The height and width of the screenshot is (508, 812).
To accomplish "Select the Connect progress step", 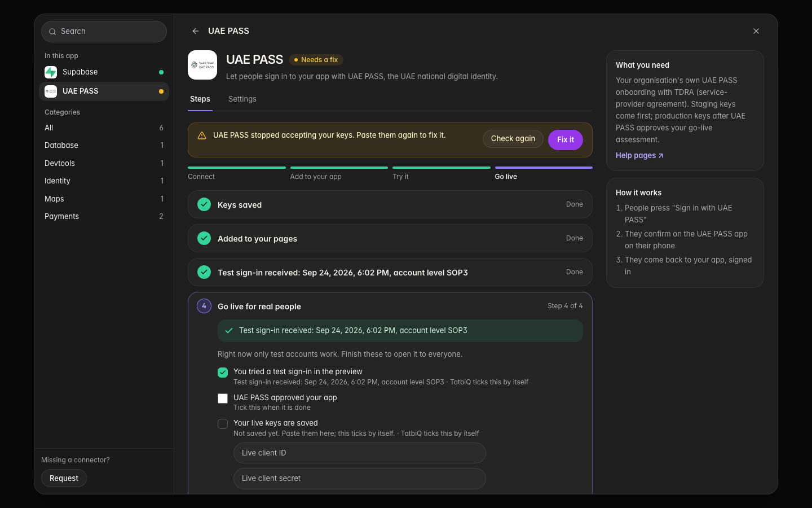I will tap(237, 173).
